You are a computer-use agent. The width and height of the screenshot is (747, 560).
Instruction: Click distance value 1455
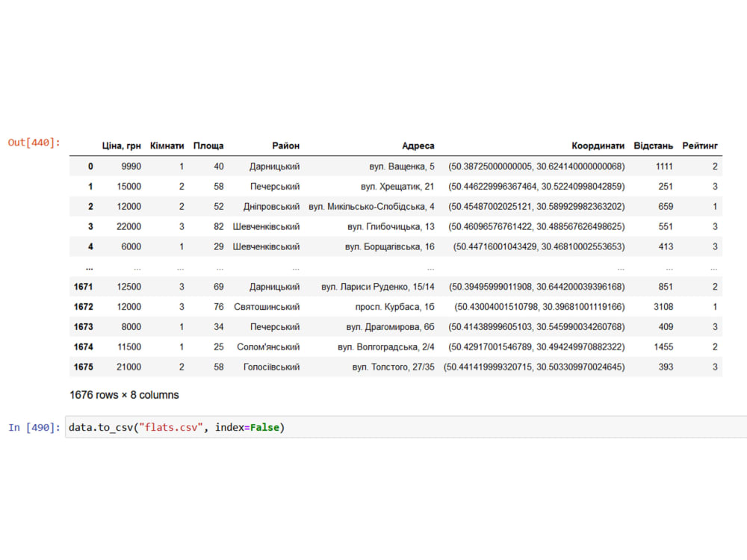point(663,346)
